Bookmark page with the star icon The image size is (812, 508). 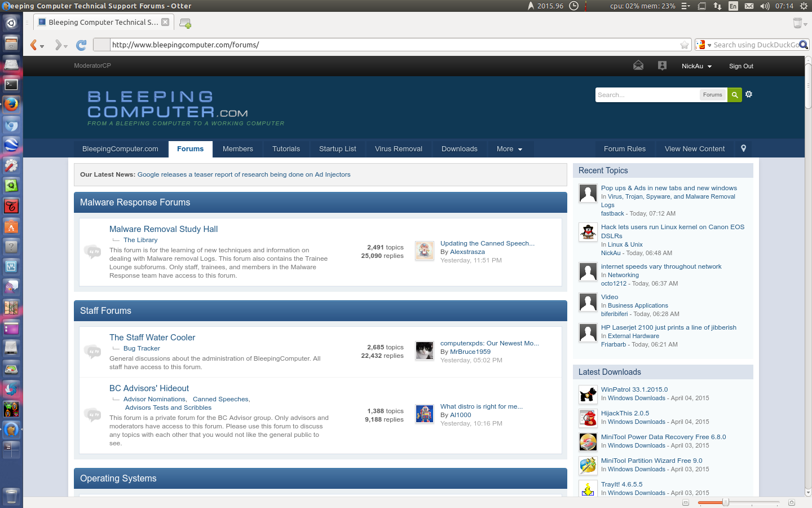(685, 45)
